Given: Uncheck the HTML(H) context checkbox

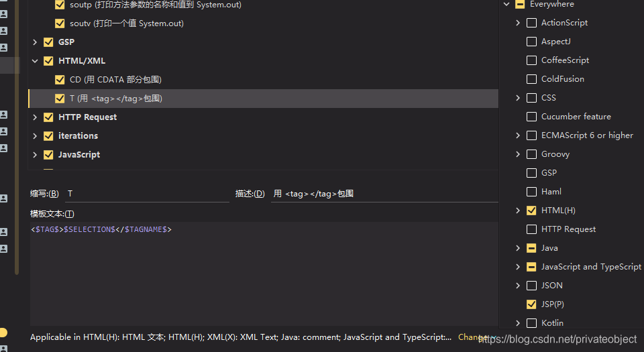Looking at the screenshot, I should (531, 211).
